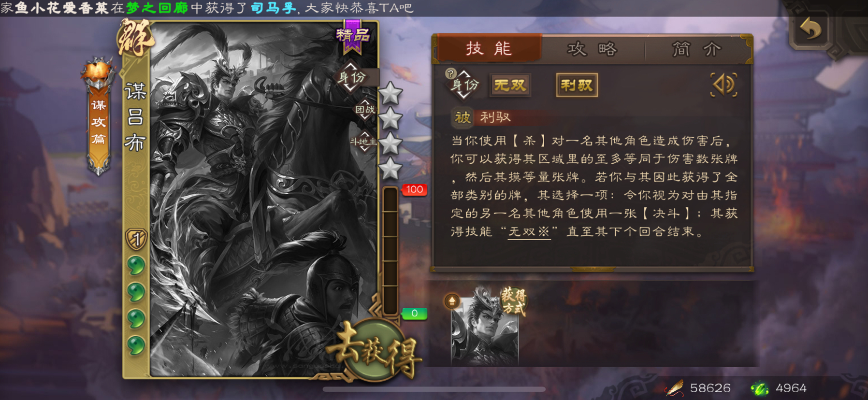Switch the card mode to 斗地主
The width and height of the screenshot is (868, 400).
(364, 142)
